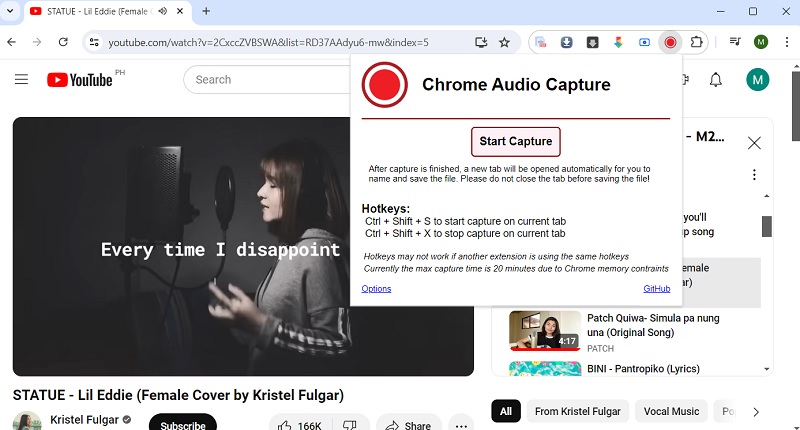Open BINI Pantropiko thumbnail

(x=545, y=369)
